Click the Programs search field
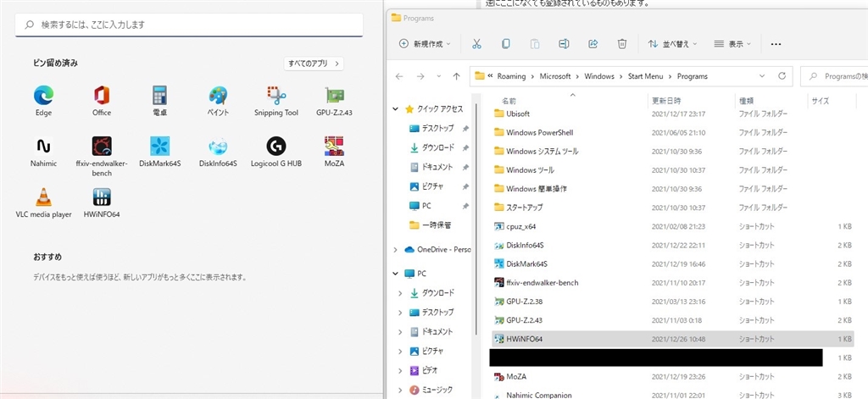This screenshot has width=868, height=399. tap(834, 76)
